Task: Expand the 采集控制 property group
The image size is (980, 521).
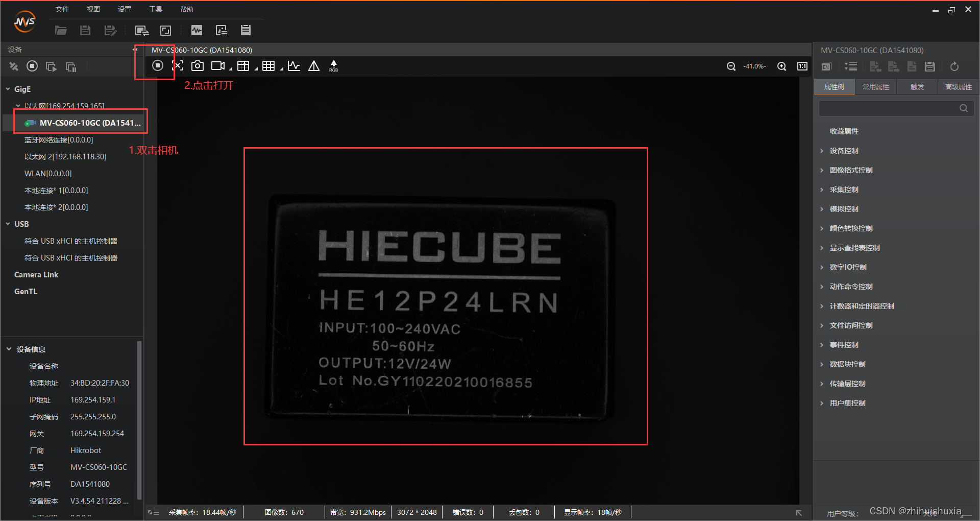Action: (x=822, y=190)
